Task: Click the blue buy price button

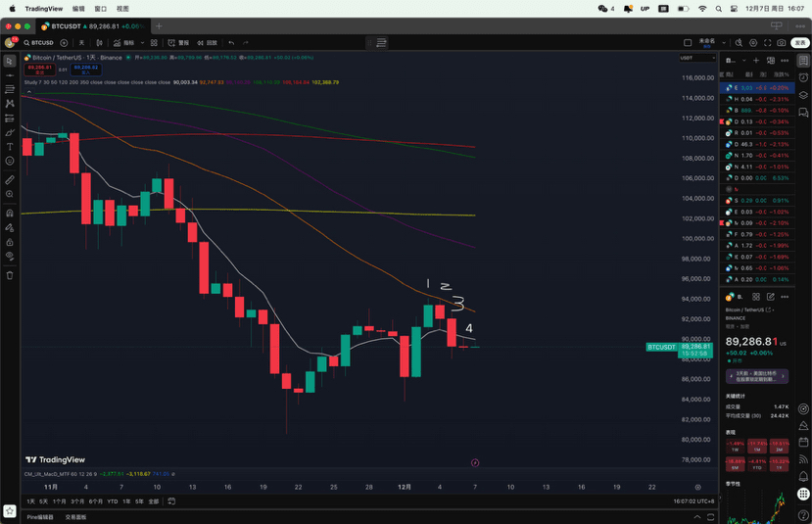Action: coord(86,70)
